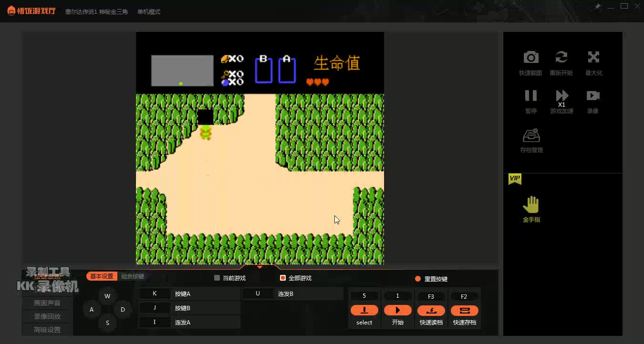
Task: Click the orange 快速读档 load button
Action: 431,310
